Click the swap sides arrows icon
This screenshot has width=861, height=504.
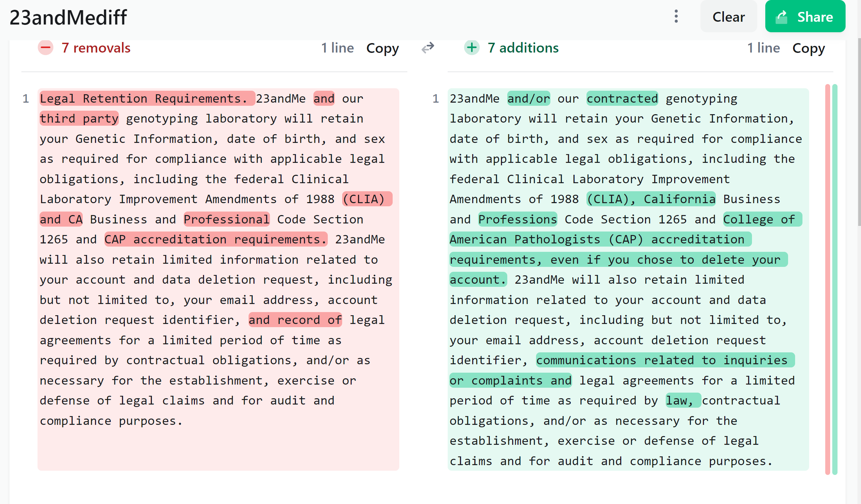pos(428,48)
